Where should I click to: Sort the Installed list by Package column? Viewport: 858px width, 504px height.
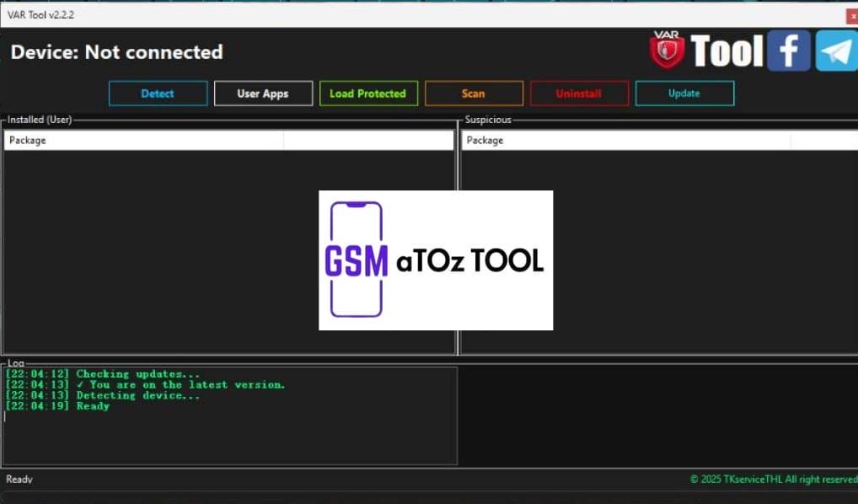(143, 139)
